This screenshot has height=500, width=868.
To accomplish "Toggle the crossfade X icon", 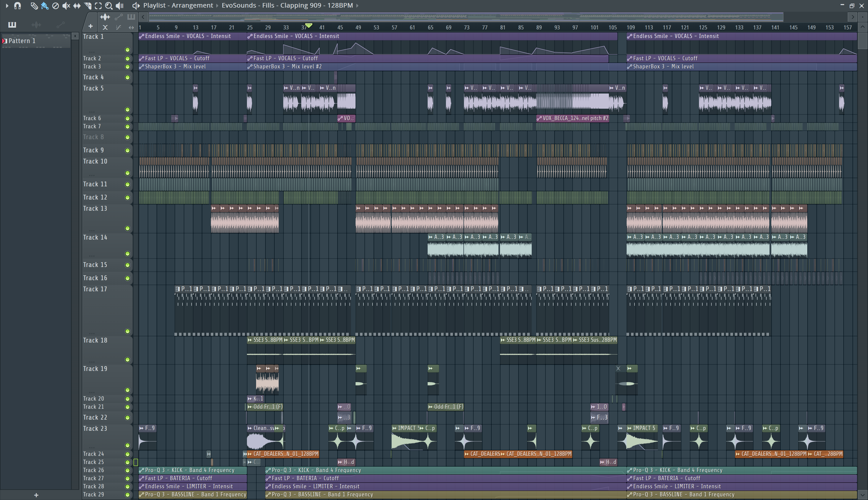I will [105, 27].
